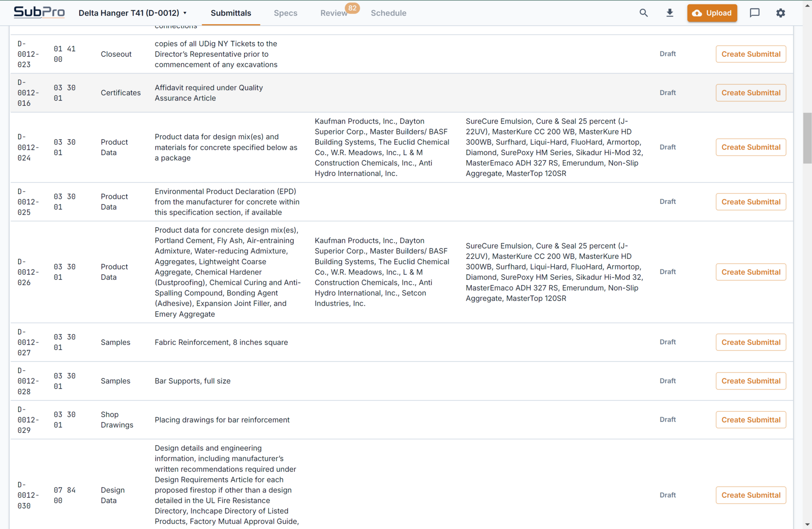Open the search magnifier icon
Viewport: 812px width, 529px height.
click(x=644, y=13)
